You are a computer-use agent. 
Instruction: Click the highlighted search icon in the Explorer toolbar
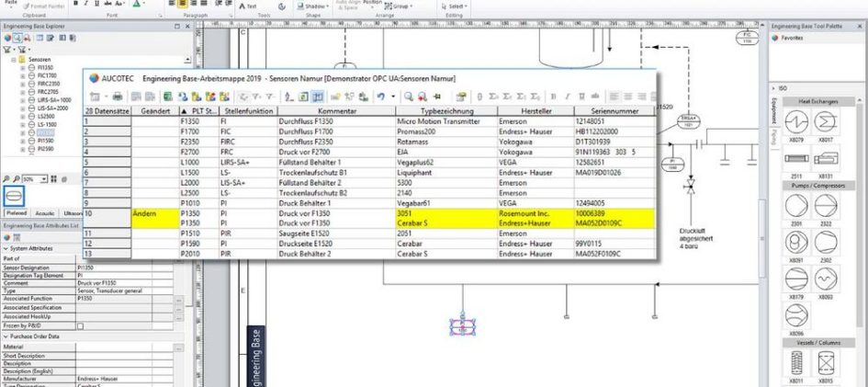point(17,38)
